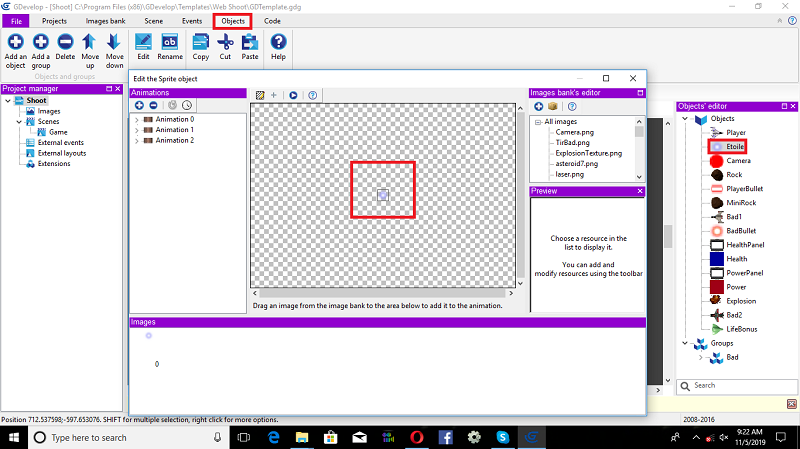Open help in Images bank's editor toolbar
Viewport: 800px width, 449px height.
[572, 106]
